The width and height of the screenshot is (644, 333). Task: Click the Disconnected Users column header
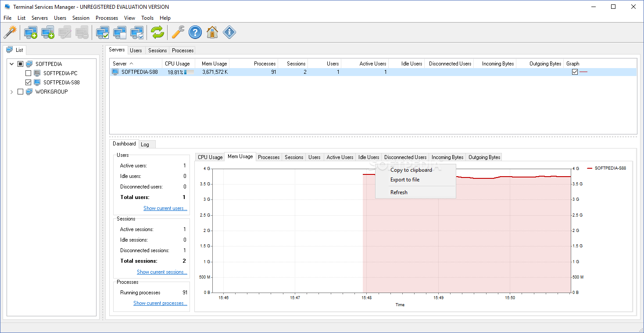[450, 64]
